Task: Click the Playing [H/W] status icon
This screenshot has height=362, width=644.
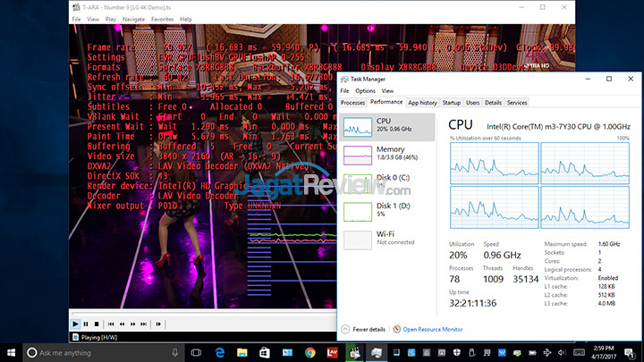Action: point(75,337)
